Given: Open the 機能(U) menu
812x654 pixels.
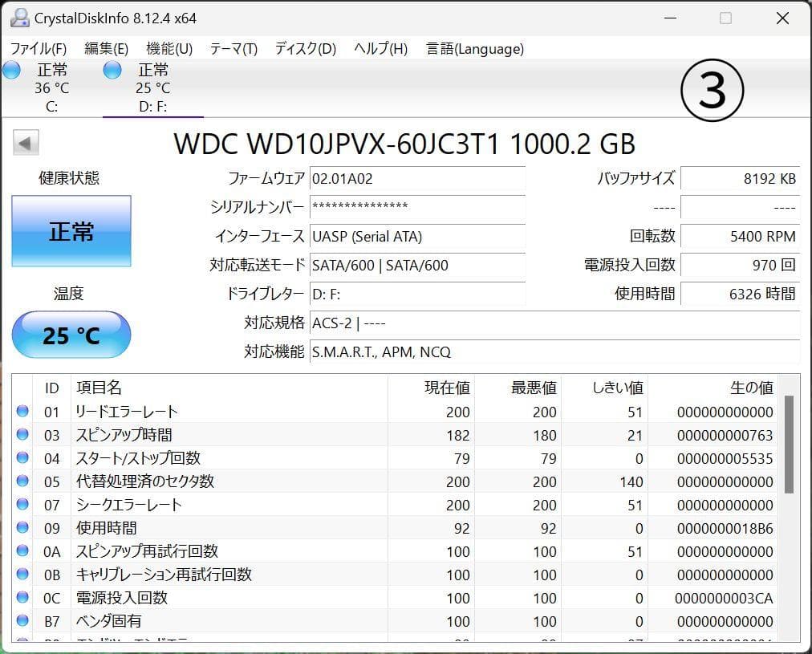Looking at the screenshot, I should (x=169, y=49).
